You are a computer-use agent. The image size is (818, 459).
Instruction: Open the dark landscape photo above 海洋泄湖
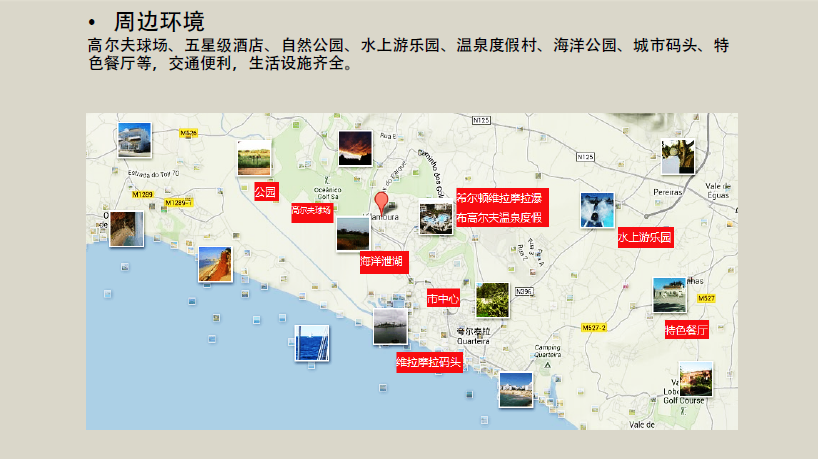(x=353, y=234)
